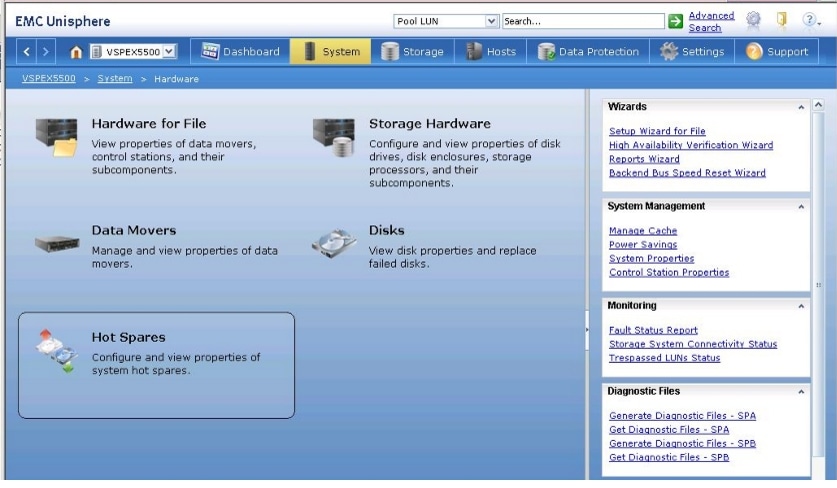This screenshot has height=488, width=837.
Task: Open Storage System Connectivity Status link
Action: pos(693,344)
